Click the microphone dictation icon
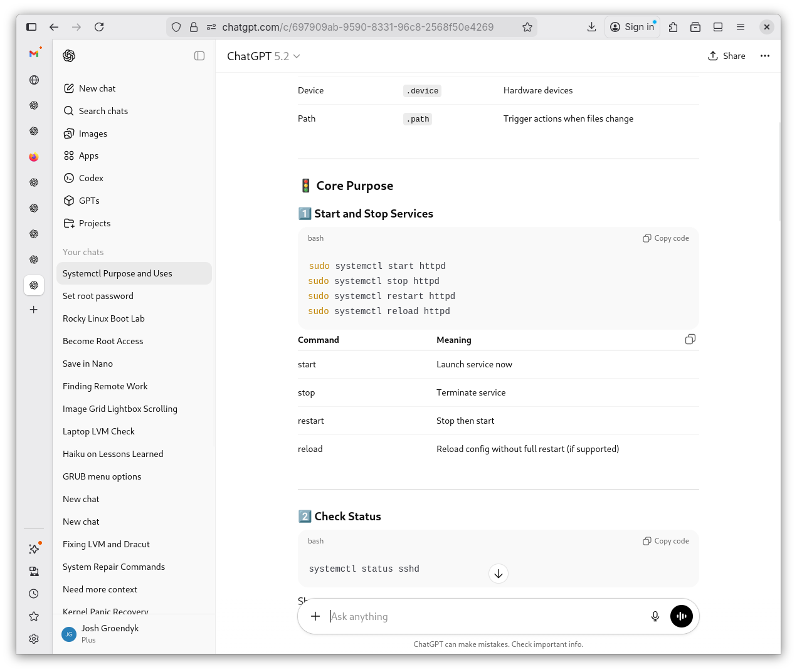The width and height of the screenshot is (797, 672). click(655, 616)
